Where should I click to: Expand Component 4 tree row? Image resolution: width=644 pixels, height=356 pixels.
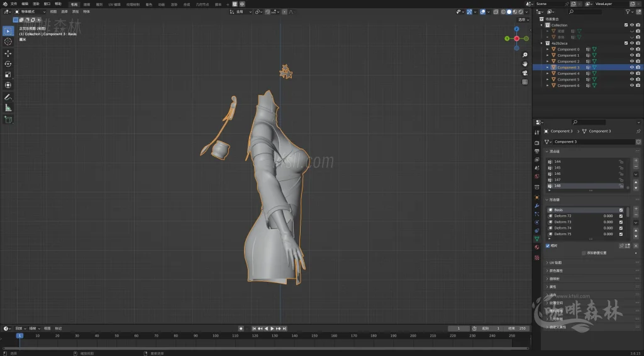548,74
